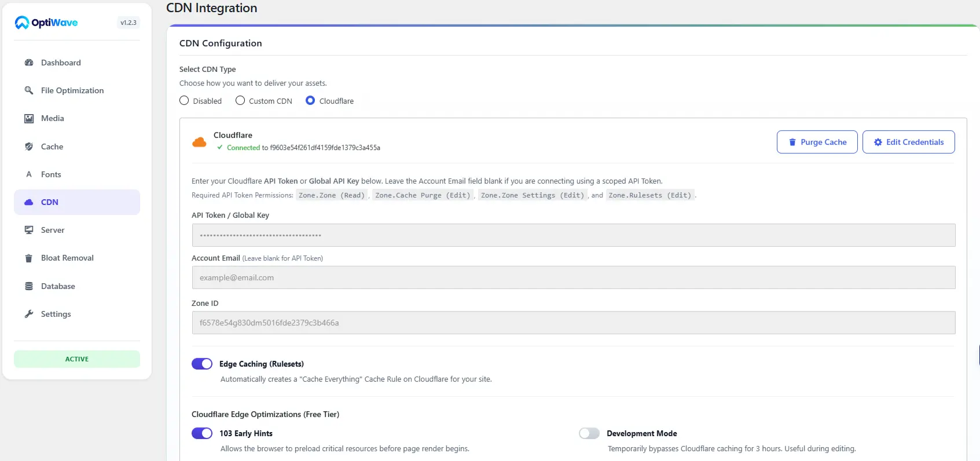Click the connected account ID text
Screen dimensions: 980x461
pos(325,148)
